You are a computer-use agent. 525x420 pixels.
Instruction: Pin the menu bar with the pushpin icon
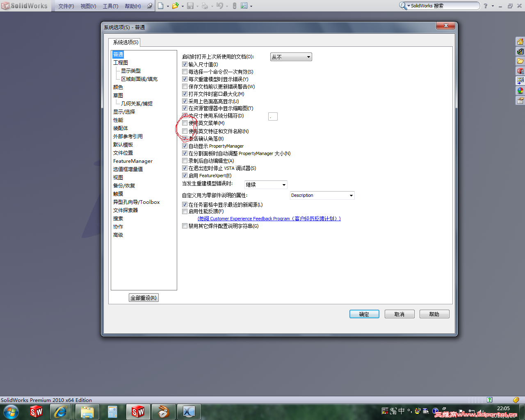149,6
